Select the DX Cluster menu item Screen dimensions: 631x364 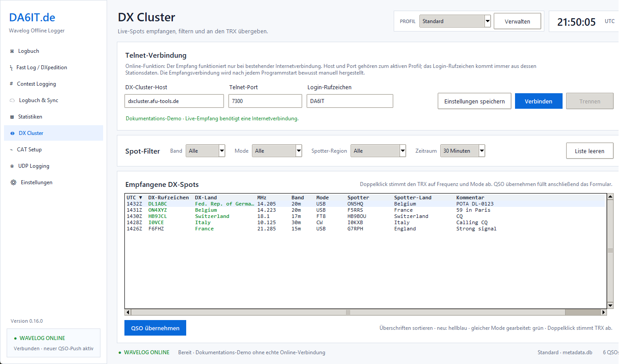(53, 133)
